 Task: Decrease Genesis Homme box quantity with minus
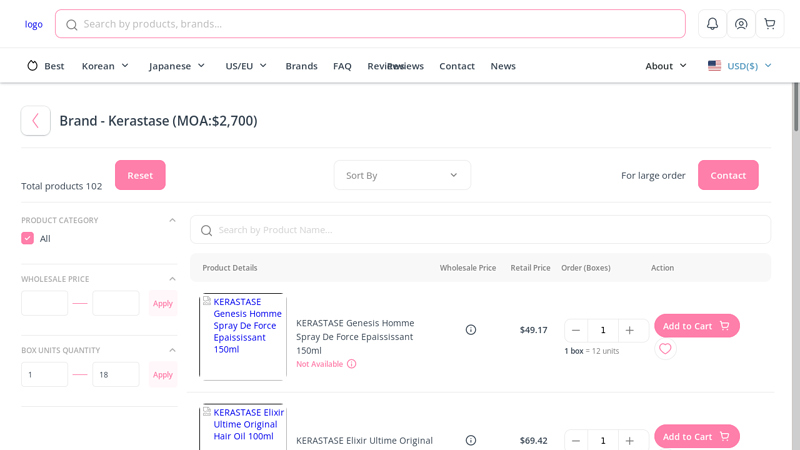(576, 330)
